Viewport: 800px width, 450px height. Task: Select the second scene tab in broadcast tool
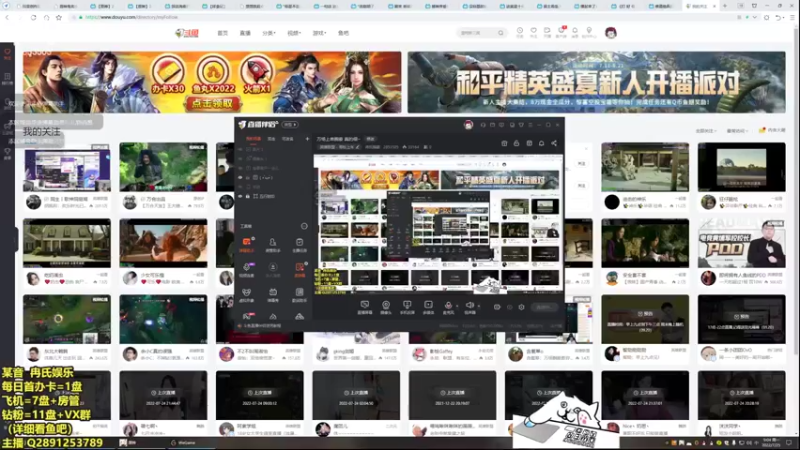coord(271,139)
